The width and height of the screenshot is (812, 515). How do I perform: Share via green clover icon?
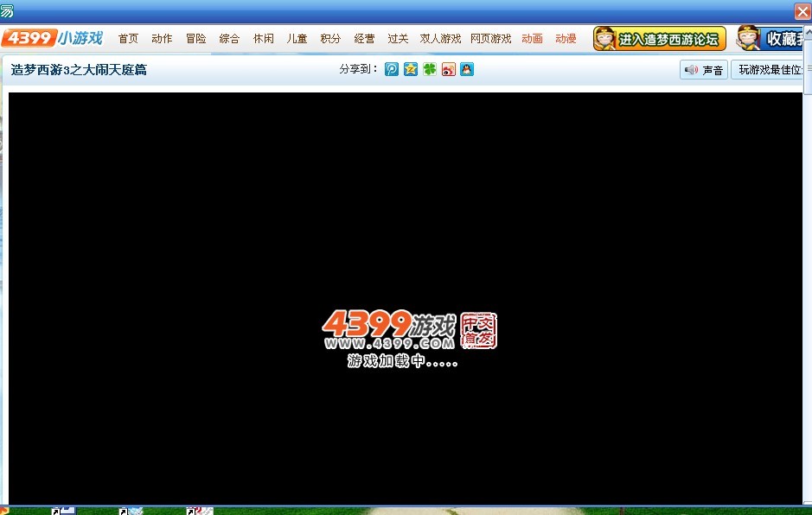(429, 69)
